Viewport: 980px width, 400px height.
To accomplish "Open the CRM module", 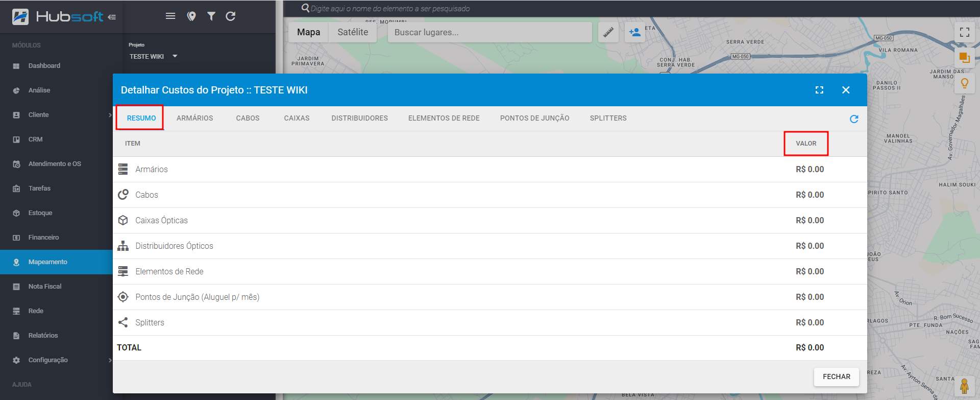I will (x=56, y=139).
